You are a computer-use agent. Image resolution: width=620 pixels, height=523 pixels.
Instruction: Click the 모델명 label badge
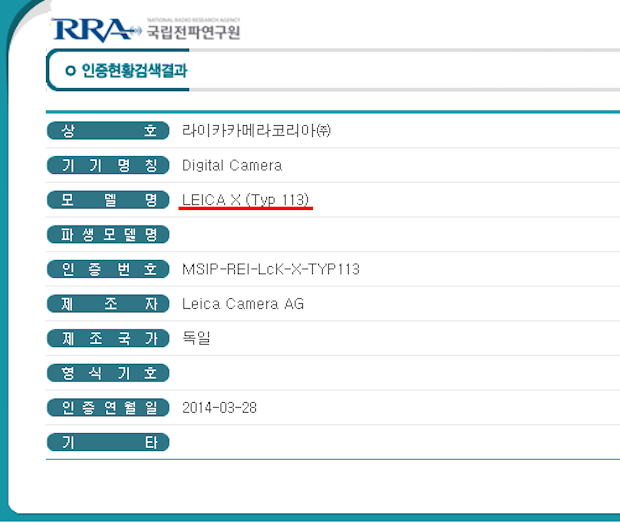[x=108, y=200]
